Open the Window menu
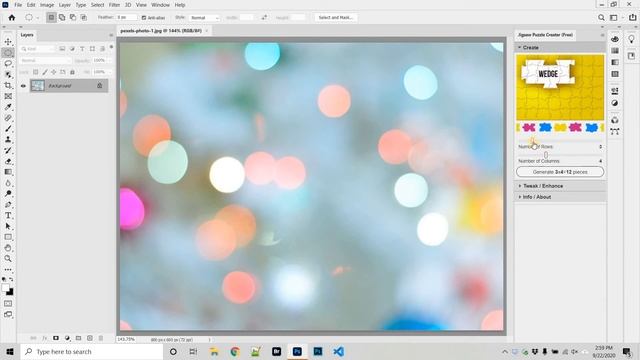 pos(160,5)
